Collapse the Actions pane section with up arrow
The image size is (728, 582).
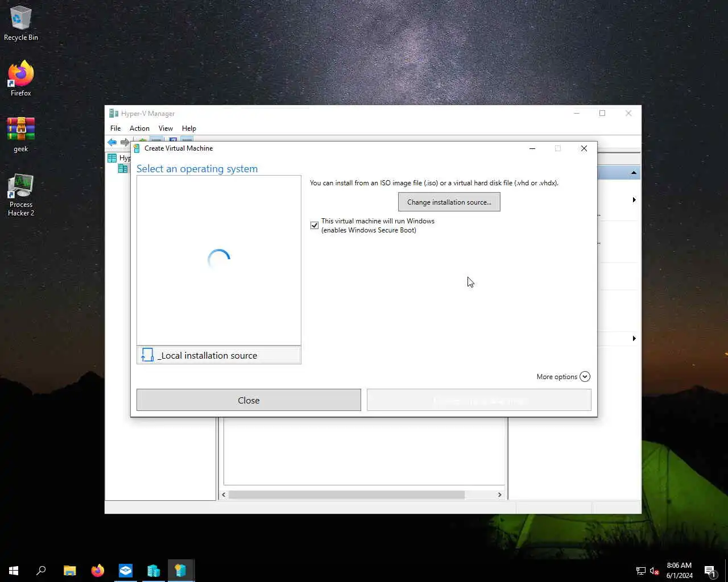[634, 173]
